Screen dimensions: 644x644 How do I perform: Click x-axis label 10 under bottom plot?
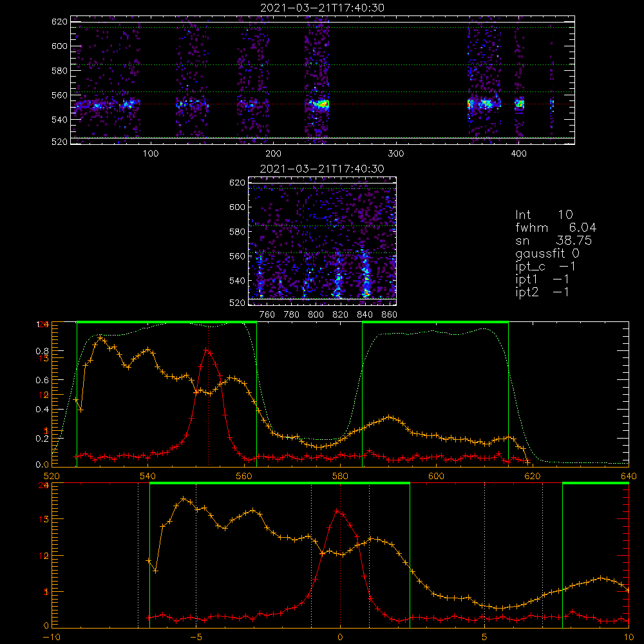click(629, 637)
